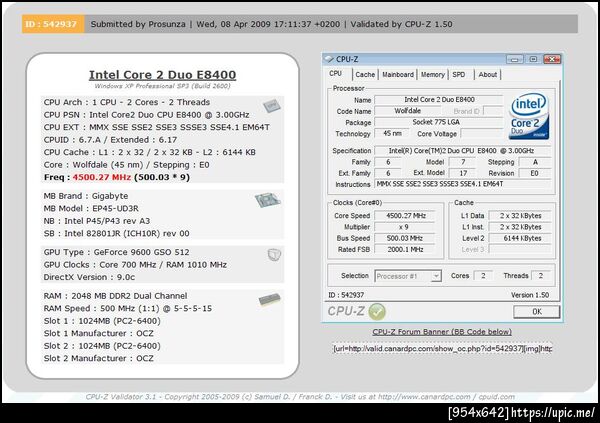Click the SB : Intel 82801JR line
This screenshot has width=600, height=423.
pos(116,234)
